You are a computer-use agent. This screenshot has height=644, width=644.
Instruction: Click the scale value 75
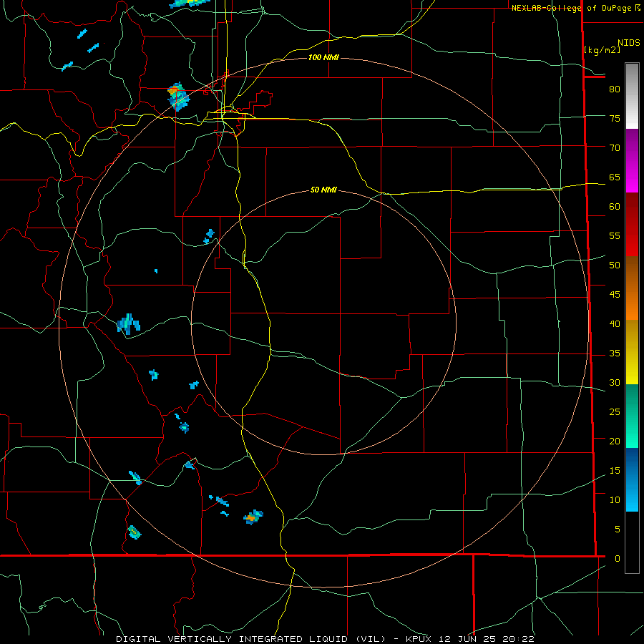click(615, 118)
